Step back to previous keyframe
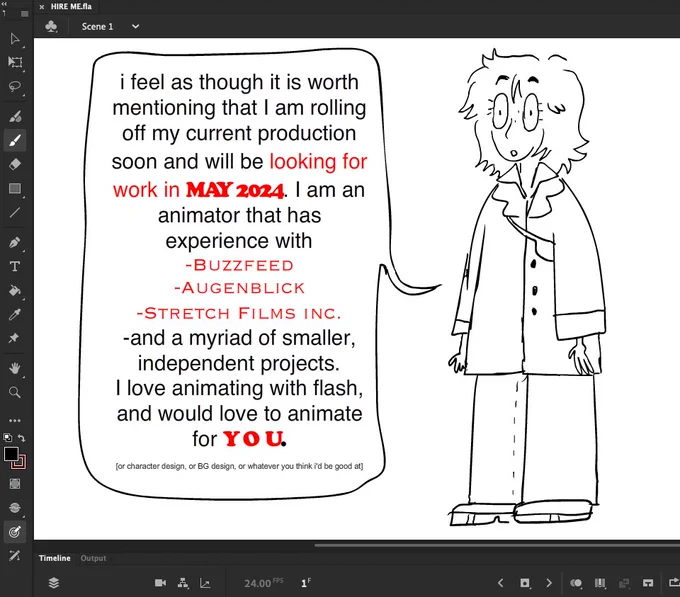The image size is (680, 597). tap(500, 583)
